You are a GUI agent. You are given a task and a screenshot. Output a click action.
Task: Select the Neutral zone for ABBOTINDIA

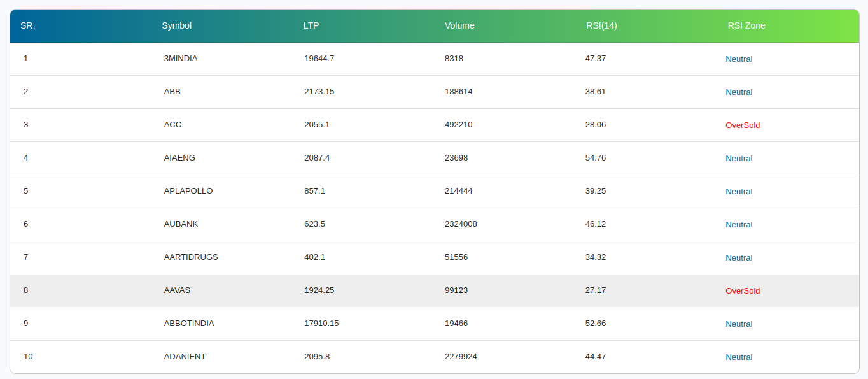(739, 324)
